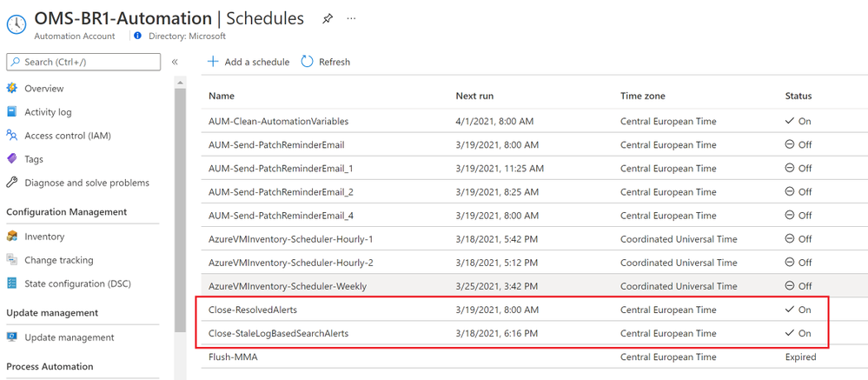
Task: Open Inventory page
Action: click(x=44, y=237)
